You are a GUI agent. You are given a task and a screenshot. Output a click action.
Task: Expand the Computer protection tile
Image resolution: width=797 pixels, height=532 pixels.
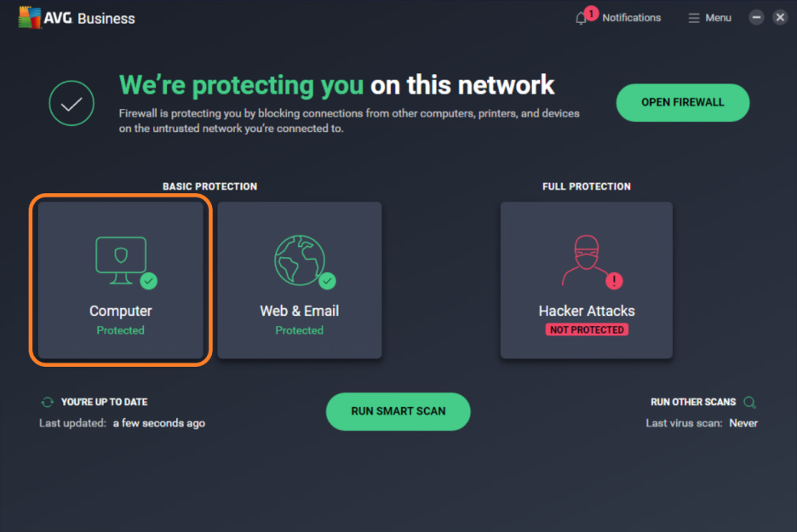tap(120, 279)
